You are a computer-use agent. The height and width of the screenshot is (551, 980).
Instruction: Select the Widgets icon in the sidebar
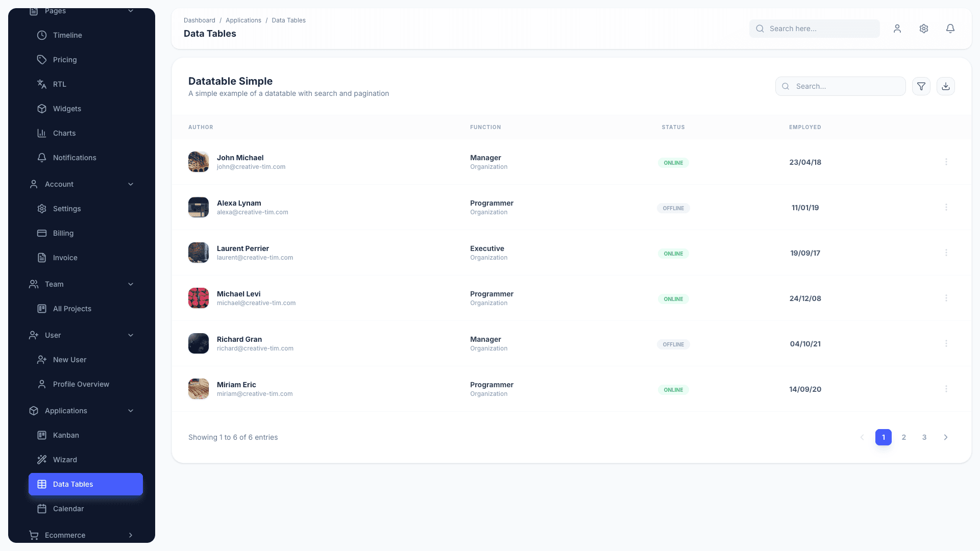[x=42, y=109]
